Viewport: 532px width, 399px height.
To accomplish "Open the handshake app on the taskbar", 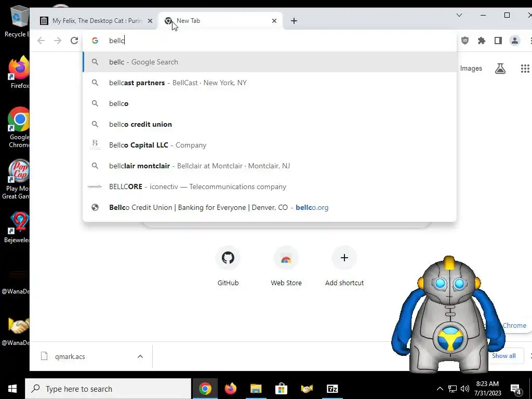I will coord(307,389).
